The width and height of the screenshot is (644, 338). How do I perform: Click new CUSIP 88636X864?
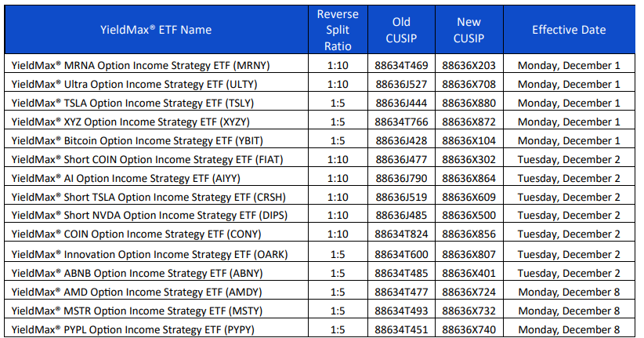(x=469, y=179)
